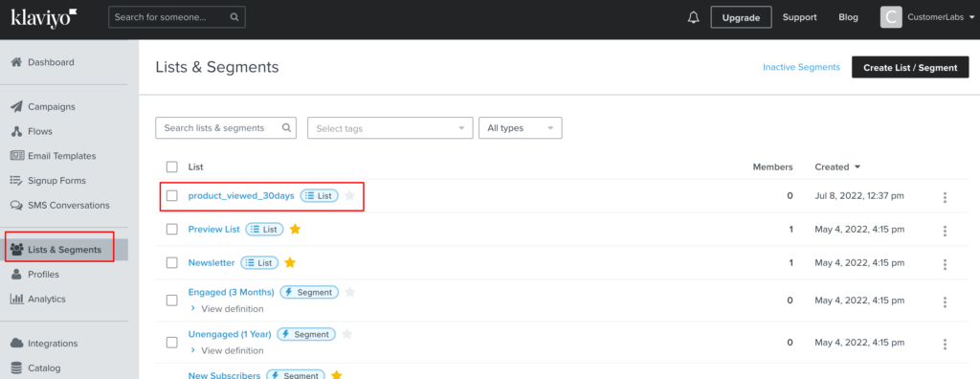980x379 pixels.
Task: Click search icon in lists & segments field
Action: coord(286,127)
